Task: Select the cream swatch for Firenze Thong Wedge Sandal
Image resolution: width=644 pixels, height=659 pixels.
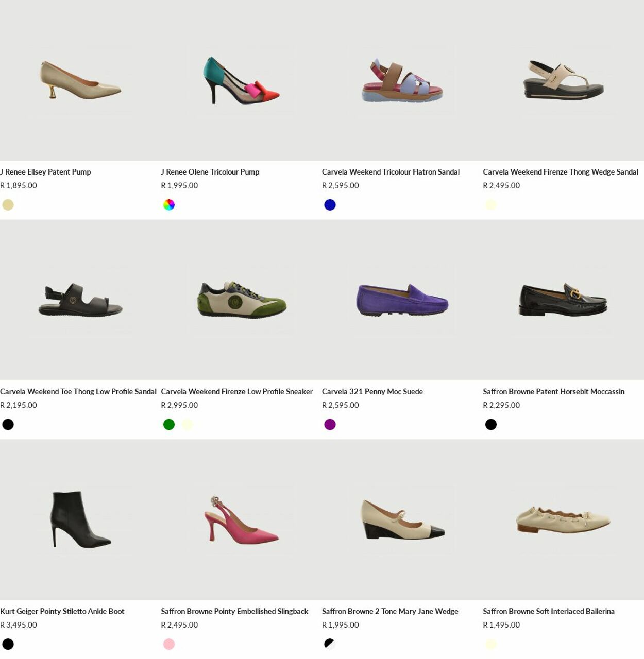Action: pyautogui.click(x=491, y=205)
